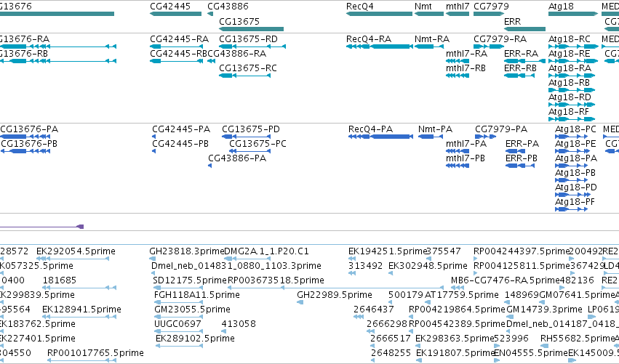Select transcript mthl7-RB

pos(458,76)
